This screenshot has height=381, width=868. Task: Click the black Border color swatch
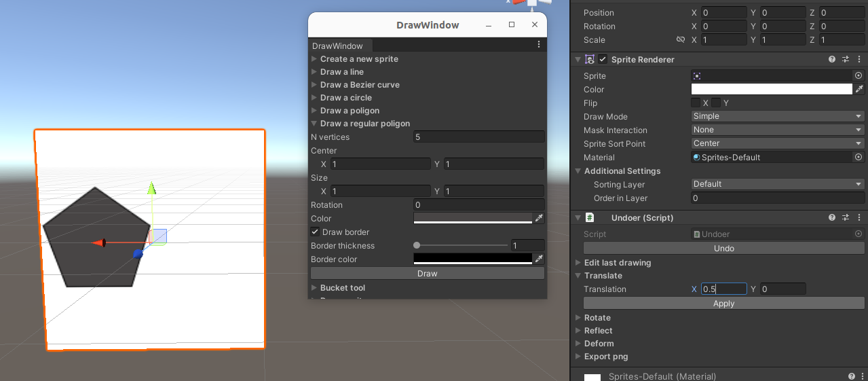click(x=473, y=259)
